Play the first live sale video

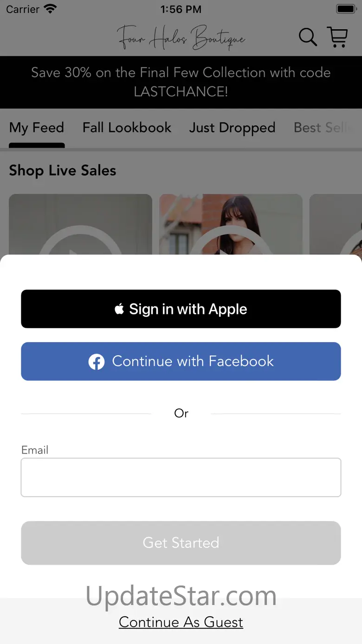80,224
